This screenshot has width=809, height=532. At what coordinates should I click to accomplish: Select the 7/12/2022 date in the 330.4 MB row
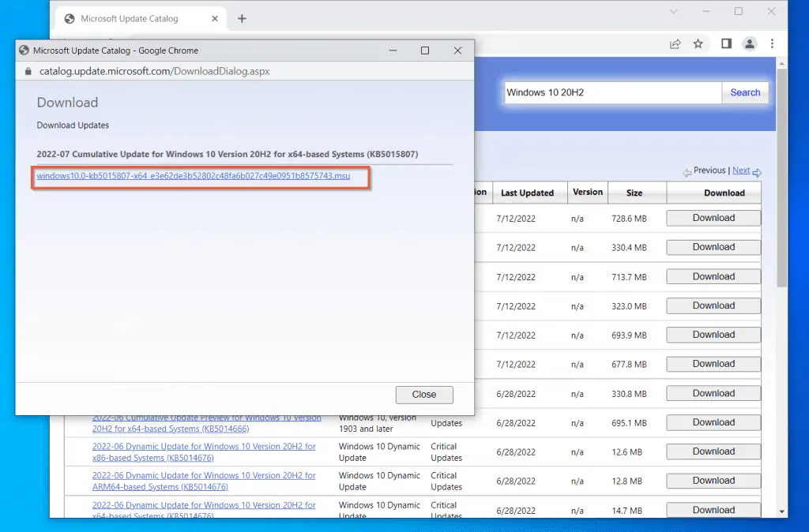point(516,247)
